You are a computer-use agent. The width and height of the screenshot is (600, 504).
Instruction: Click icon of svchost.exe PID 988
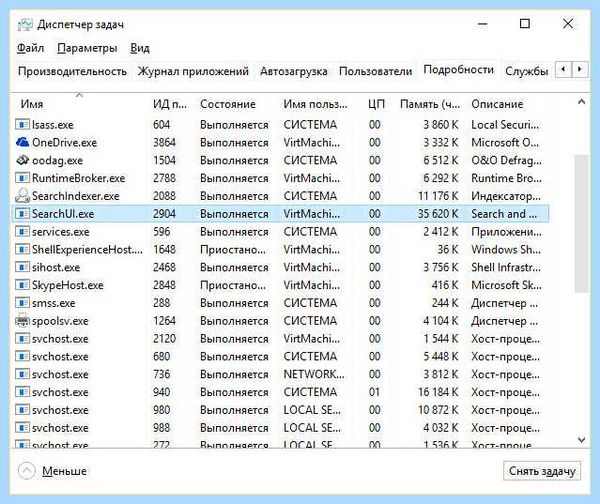(22, 427)
